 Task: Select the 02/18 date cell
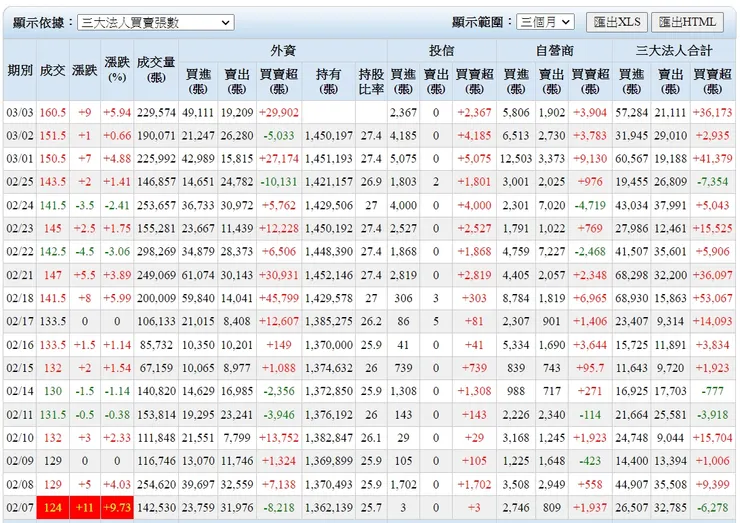(20, 298)
